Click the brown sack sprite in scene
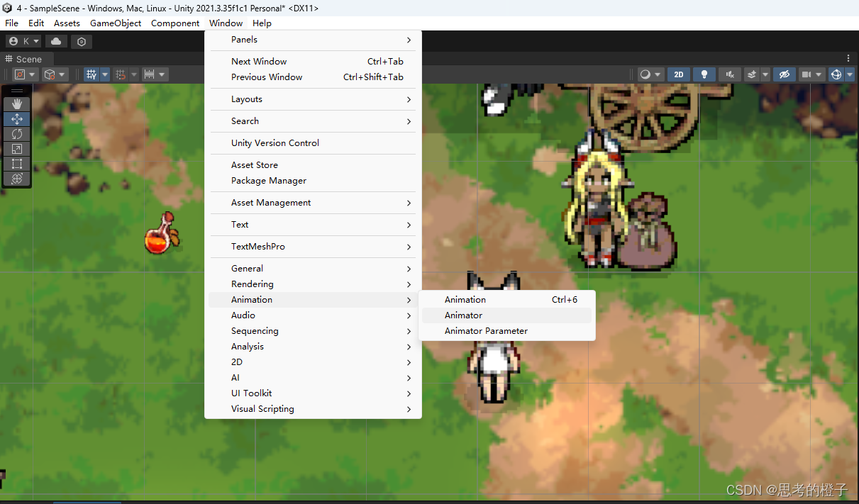 (x=647, y=233)
